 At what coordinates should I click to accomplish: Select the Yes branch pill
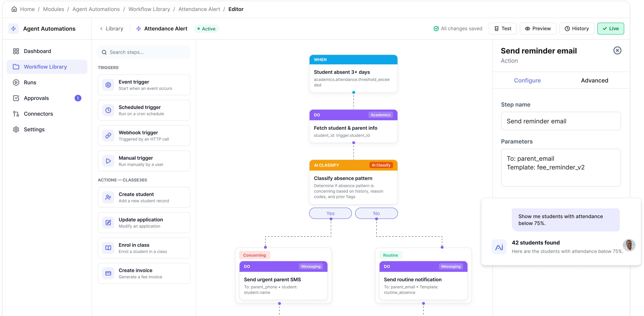click(330, 213)
